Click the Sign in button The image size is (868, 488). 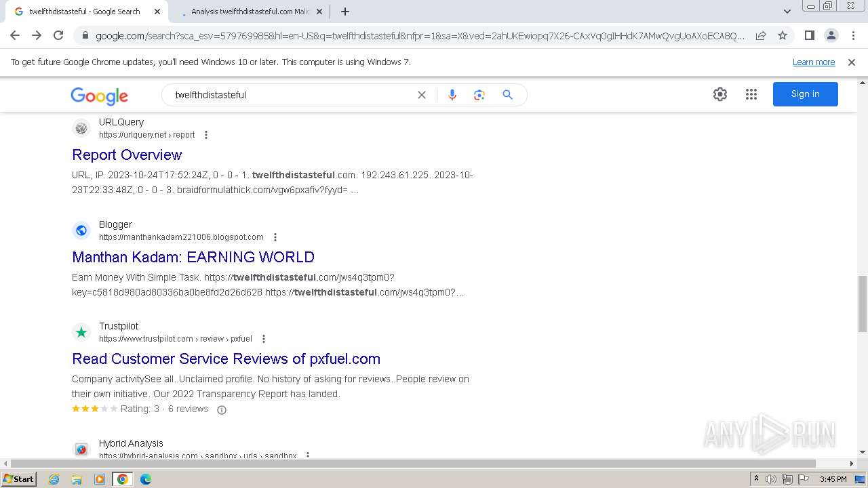805,94
